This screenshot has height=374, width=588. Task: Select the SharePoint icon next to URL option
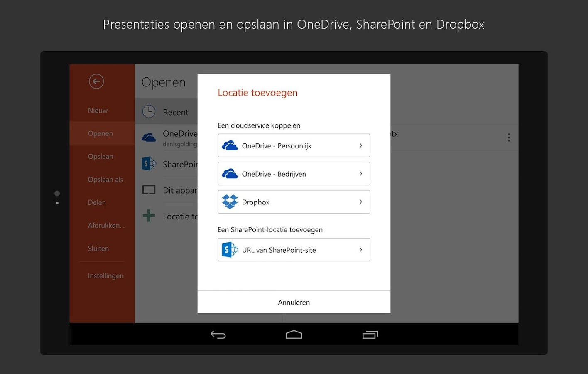coord(229,249)
